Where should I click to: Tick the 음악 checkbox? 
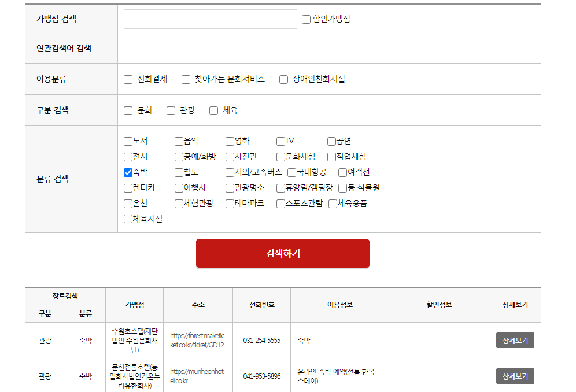coord(179,142)
